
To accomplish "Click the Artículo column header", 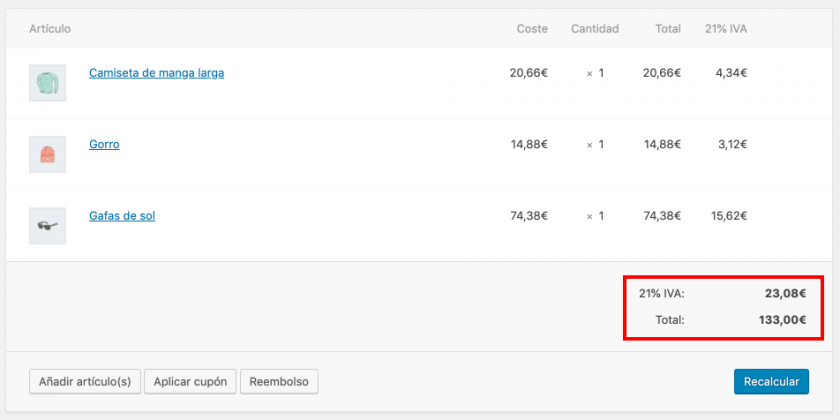I will tap(50, 29).
